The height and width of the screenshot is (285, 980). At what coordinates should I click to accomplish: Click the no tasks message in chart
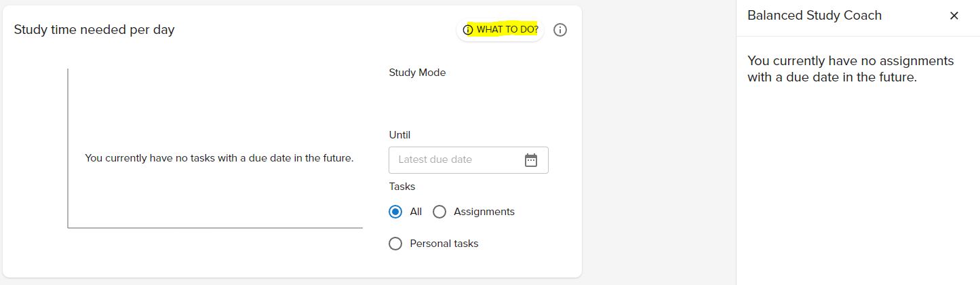click(219, 158)
